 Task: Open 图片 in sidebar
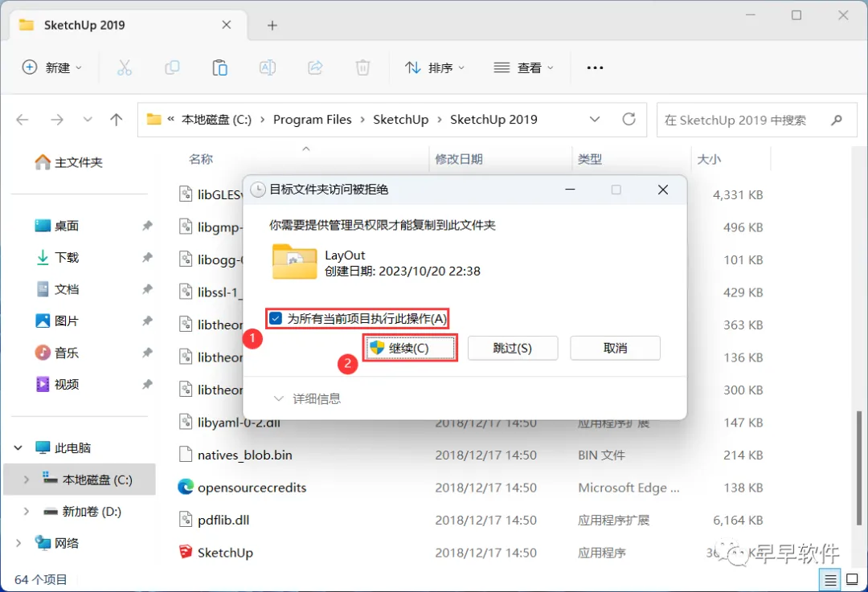(x=57, y=320)
